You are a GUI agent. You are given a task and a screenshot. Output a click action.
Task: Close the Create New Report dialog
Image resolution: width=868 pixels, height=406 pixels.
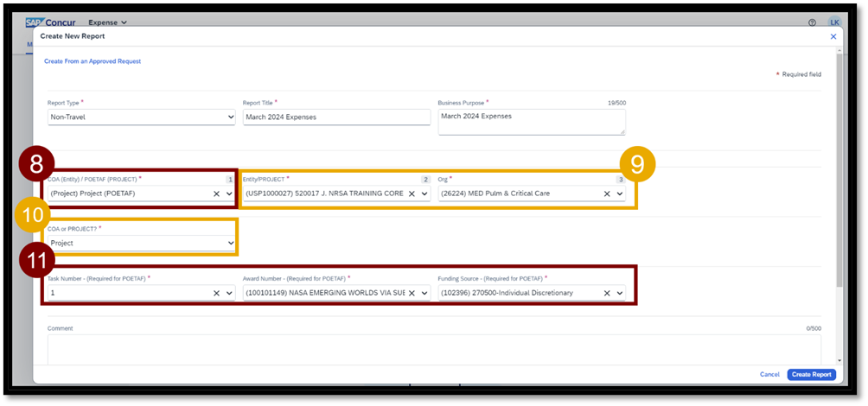[833, 36]
